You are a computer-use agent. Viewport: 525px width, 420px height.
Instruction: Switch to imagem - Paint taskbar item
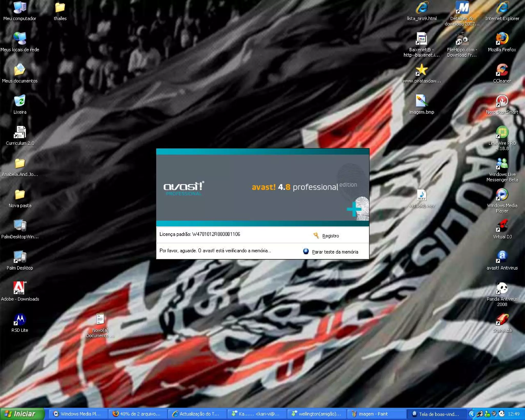coord(373,414)
